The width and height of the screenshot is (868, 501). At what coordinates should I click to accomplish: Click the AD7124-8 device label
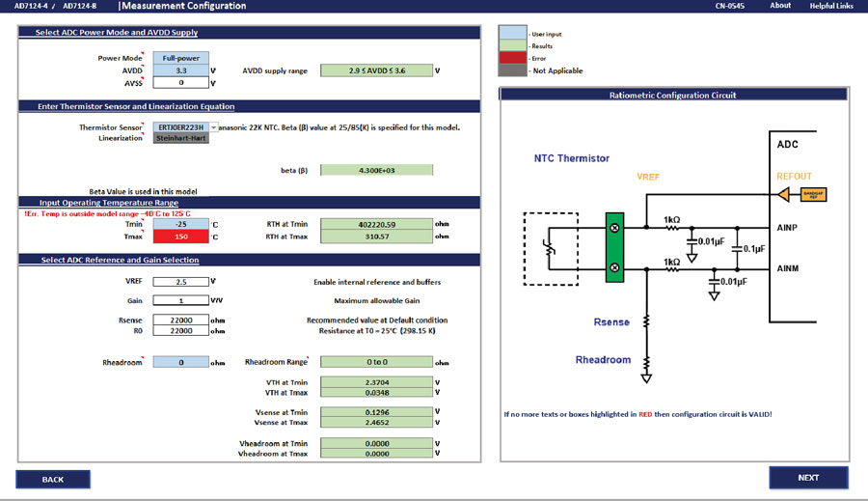(x=80, y=6)
